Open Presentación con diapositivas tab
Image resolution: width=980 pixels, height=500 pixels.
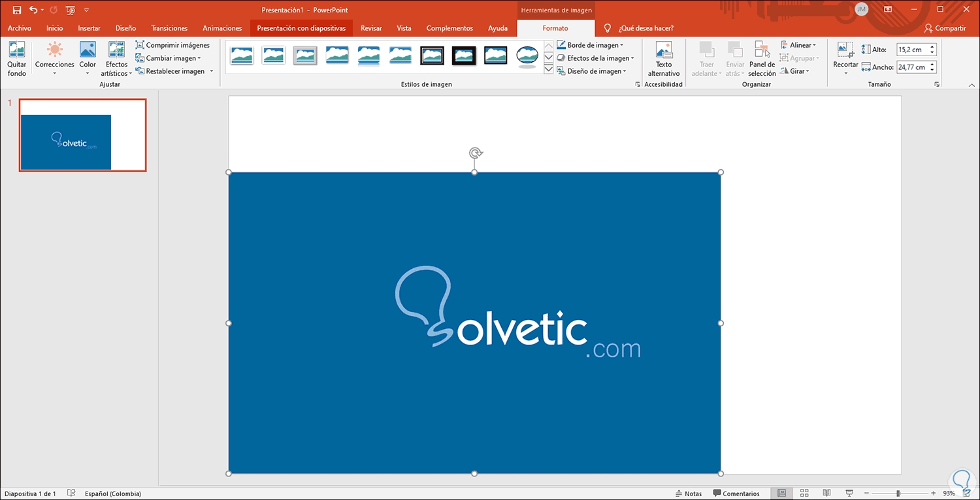[301, 28]
